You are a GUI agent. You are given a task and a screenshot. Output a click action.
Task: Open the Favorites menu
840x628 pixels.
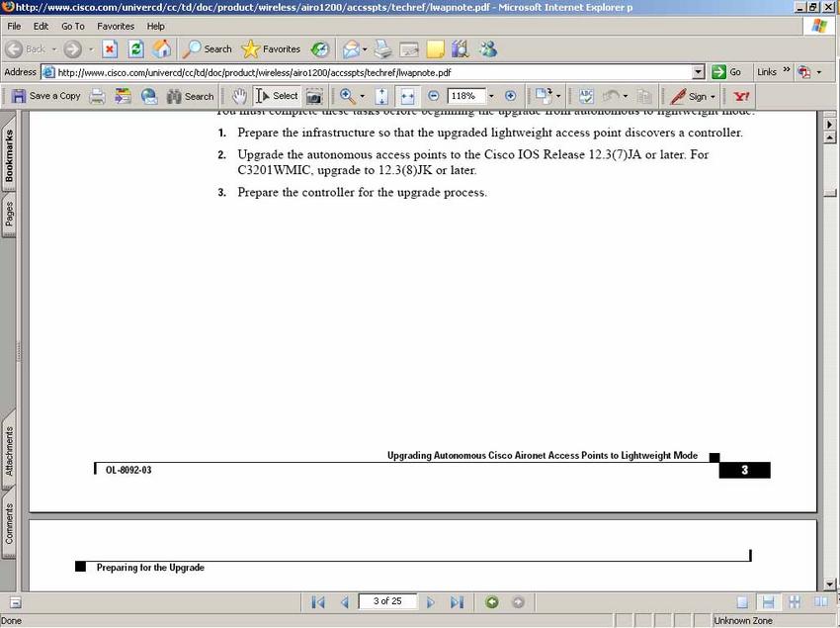[x=116, y=26]
